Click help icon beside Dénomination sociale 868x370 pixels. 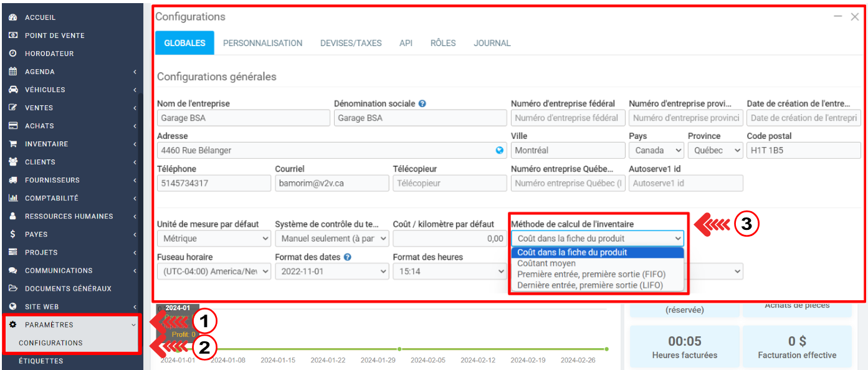pyautogui.click(x=422, y=103)
